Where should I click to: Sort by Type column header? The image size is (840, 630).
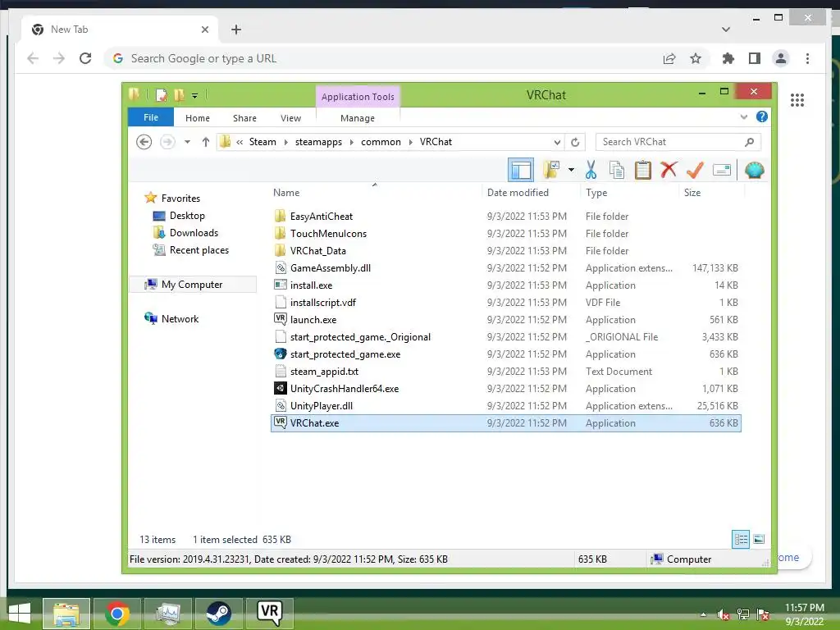pyautogui.click(x=596, y=192)
